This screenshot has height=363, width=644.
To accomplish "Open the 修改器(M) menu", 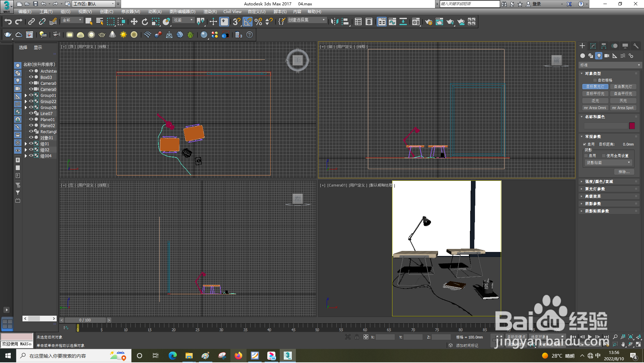I will 130,11.
